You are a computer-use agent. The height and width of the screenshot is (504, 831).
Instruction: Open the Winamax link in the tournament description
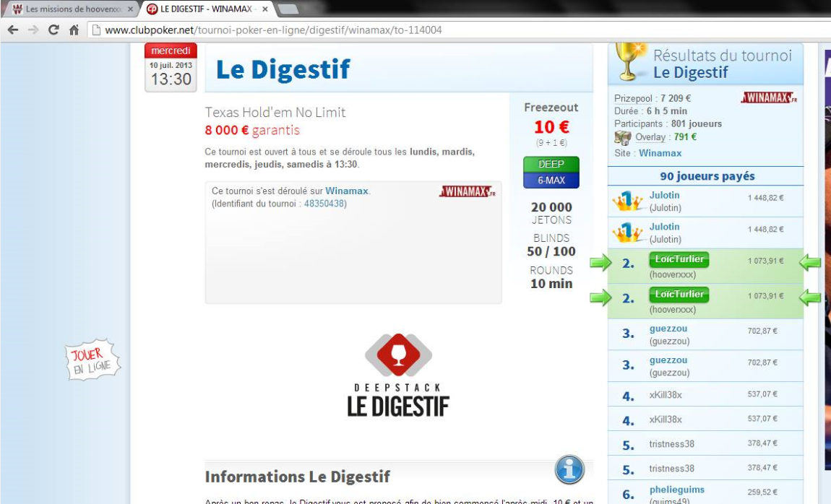[347, 191]
